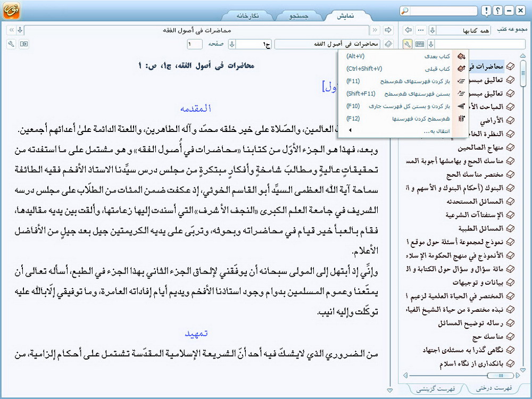This screenshot has height=399, width=532.
Task: Click the panel layout icon next to left wrench
Action: point(24,44)
